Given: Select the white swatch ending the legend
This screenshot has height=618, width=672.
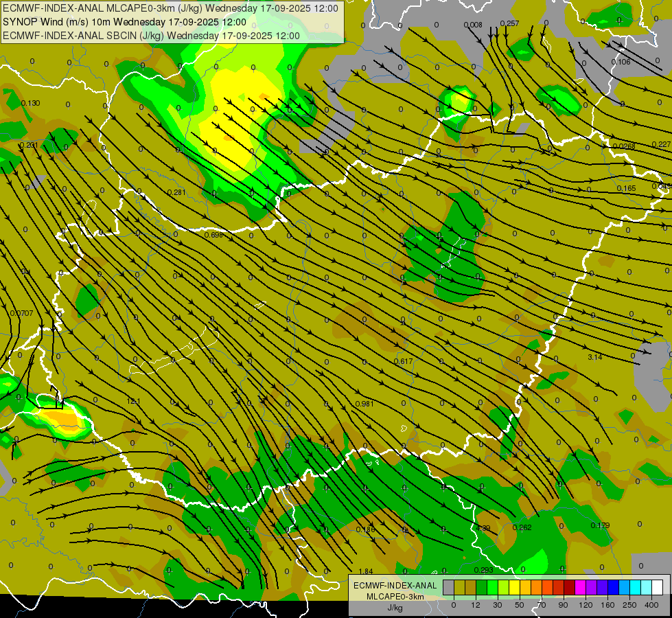Looking at the screenshot, I should tap(657, 587).
